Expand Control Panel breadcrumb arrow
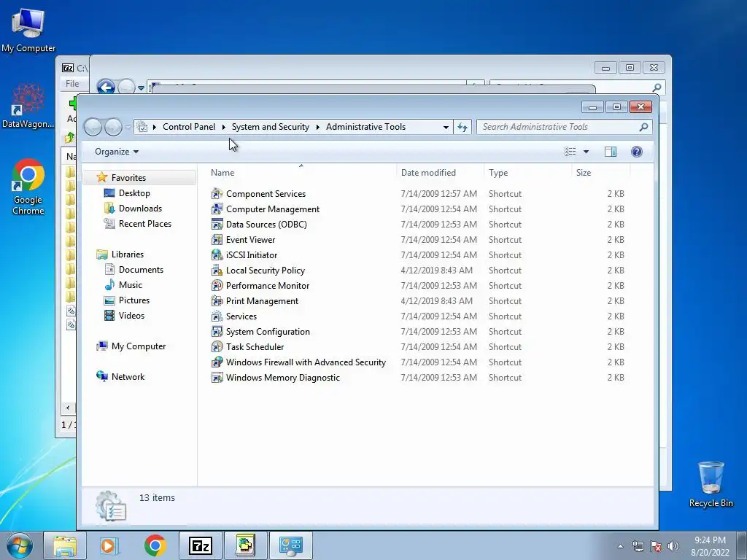The image size is (747, 560). pos(223,127)
